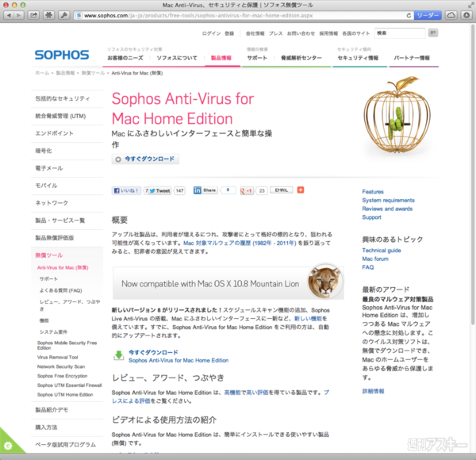Click the EMAIL share button
The width and height of the screenshot is (476, 460).
[x=282, y=190]
